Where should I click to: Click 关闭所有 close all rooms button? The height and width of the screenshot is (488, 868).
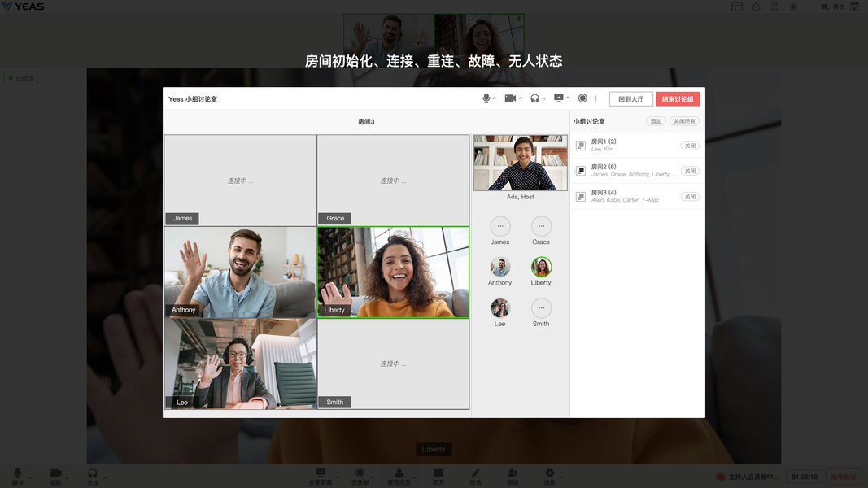684,121
